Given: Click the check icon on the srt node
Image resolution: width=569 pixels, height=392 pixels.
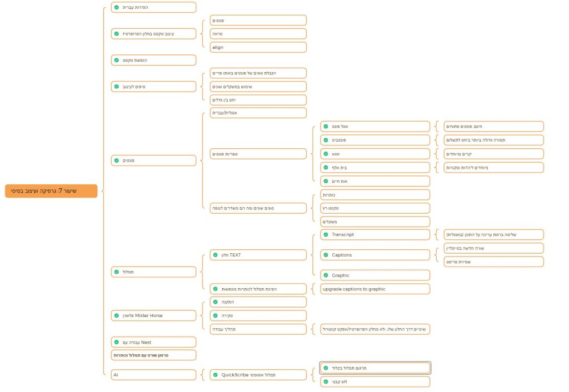Looking at the screenshot, I should 326,382.
